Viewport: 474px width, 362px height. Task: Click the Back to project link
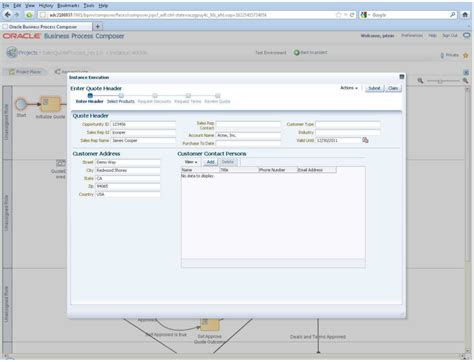[x=314, y=53]
